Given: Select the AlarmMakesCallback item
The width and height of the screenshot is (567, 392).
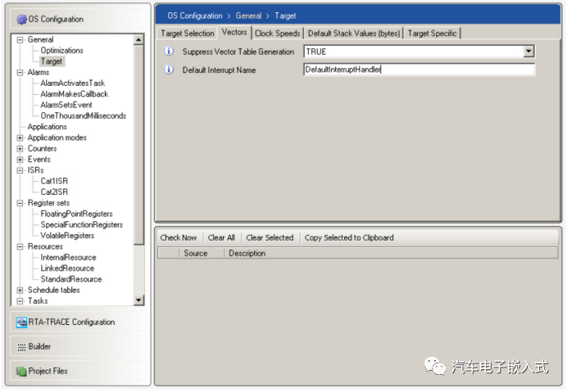Looking at the screenshot, I should coord(74,94).
